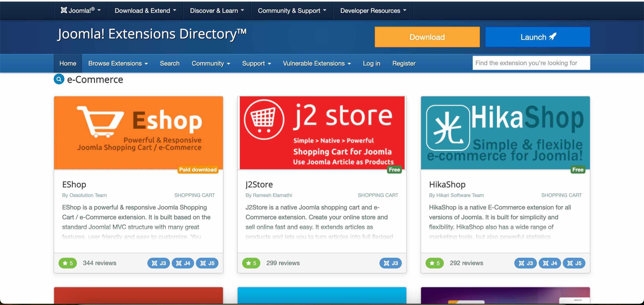Open the J2Store extension title link
The image size is (644, 305).
point(259,184)
